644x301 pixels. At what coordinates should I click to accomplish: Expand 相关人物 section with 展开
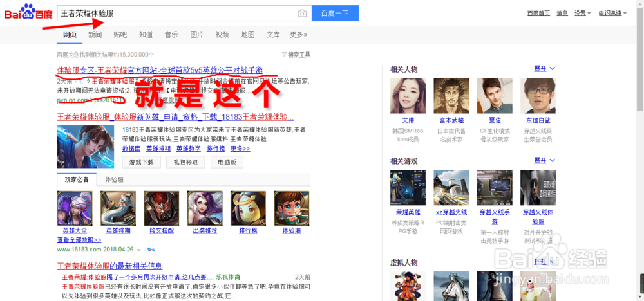[545, 69]
